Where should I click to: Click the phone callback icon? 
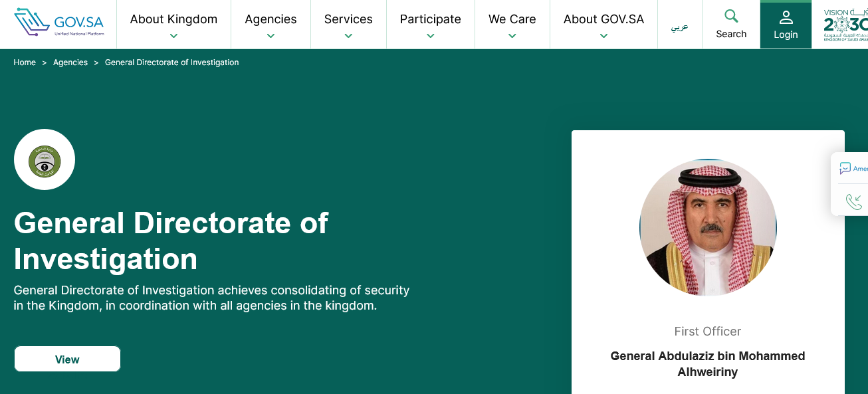click(853, 201)
